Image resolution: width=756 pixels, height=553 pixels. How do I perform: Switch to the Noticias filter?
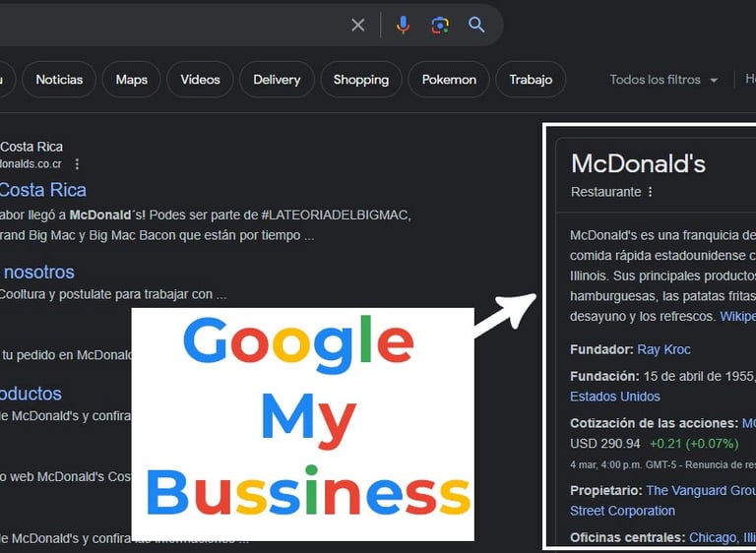59,80
